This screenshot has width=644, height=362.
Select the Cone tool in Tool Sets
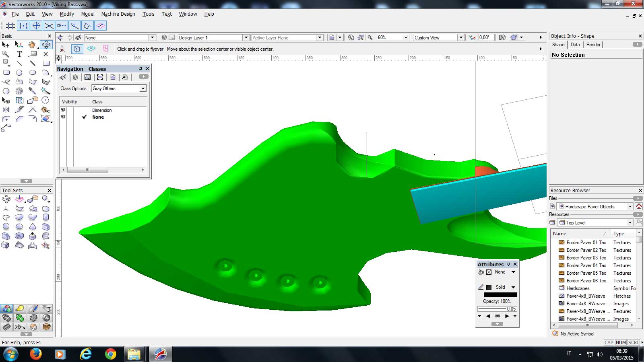(x=33, y=226)
